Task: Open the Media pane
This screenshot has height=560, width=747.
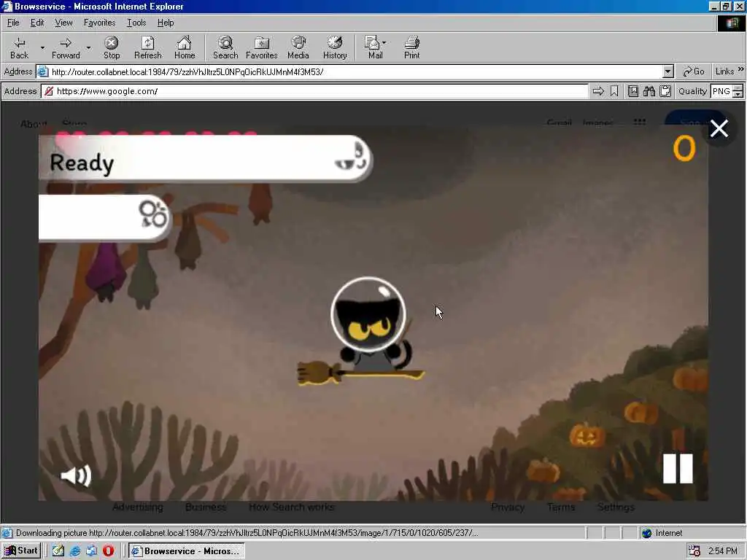Action: (x=298, y=48)
